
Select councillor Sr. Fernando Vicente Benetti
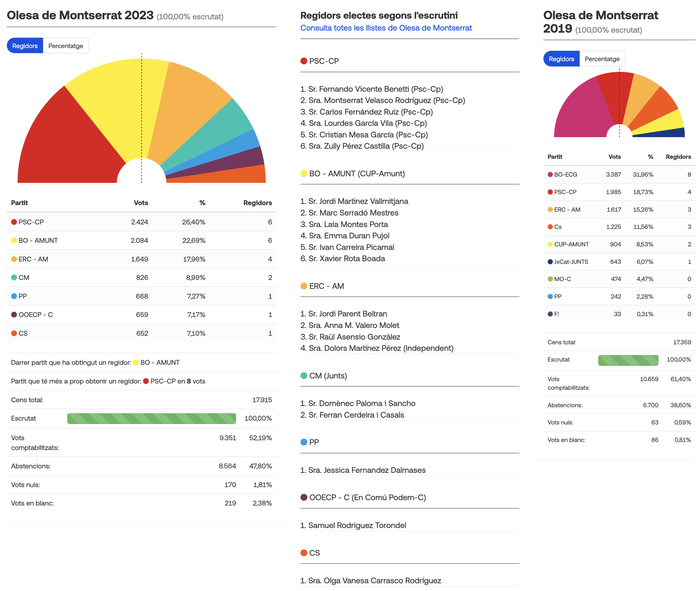[x=372, y=89]
